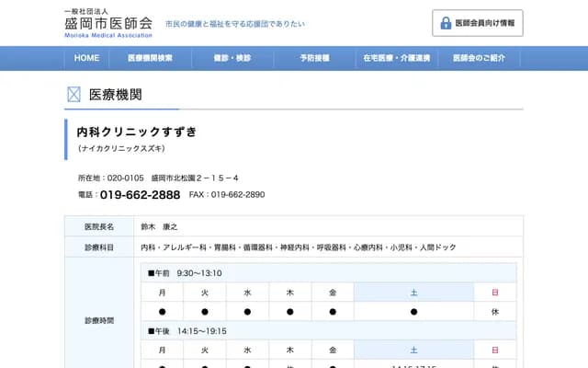The image size is (588, 368).
Task: Click the 月 morning availability dot
Action: point(163,312)
